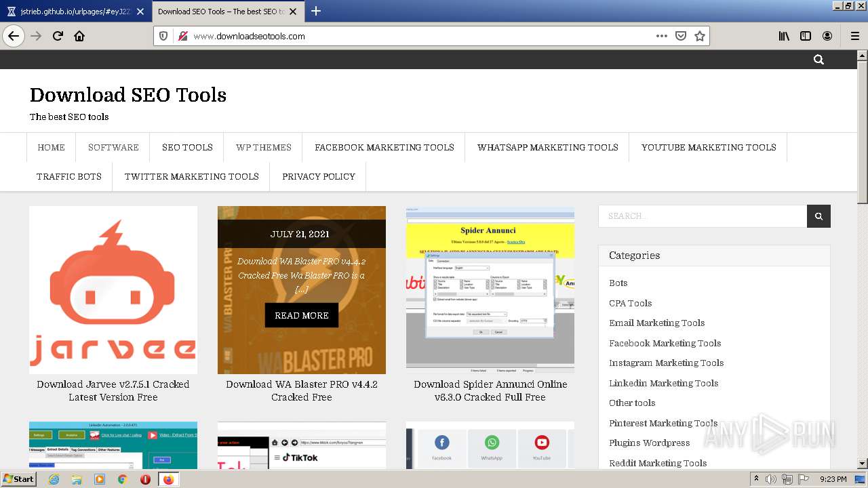Open the CPA Tools category

click(631, 303)
